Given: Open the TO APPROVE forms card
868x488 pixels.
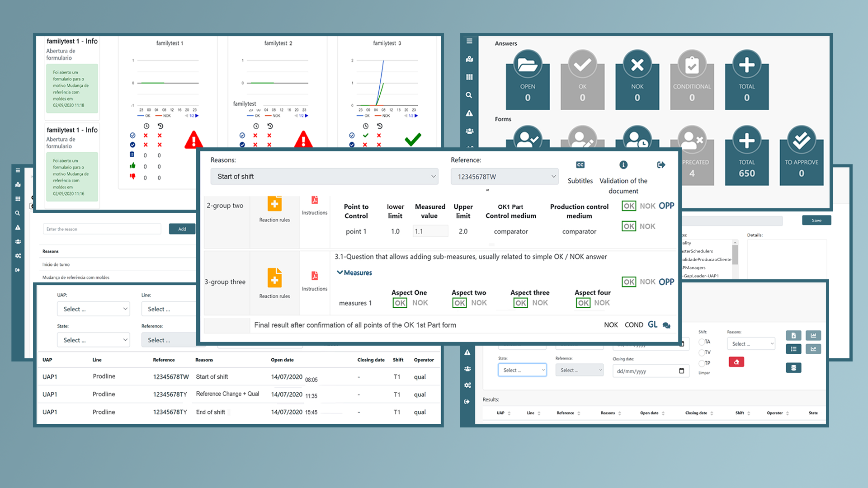Looking at the screenshot, I should (802, 156).
